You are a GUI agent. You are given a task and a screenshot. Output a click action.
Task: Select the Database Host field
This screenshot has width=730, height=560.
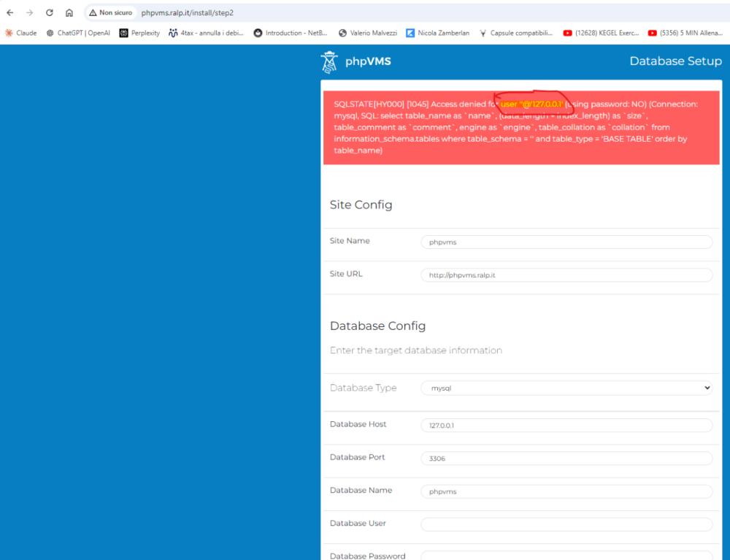(x=566, y=425)
